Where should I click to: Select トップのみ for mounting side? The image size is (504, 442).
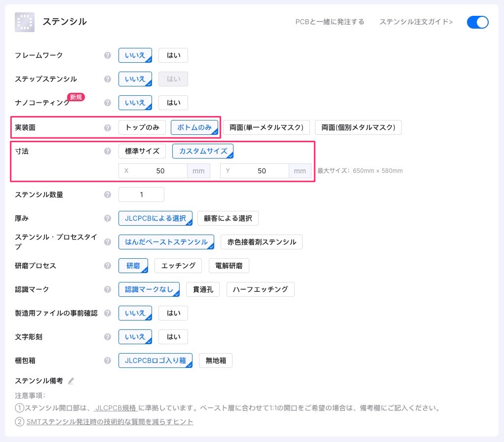pyautogui.click(x=142, y=127)
